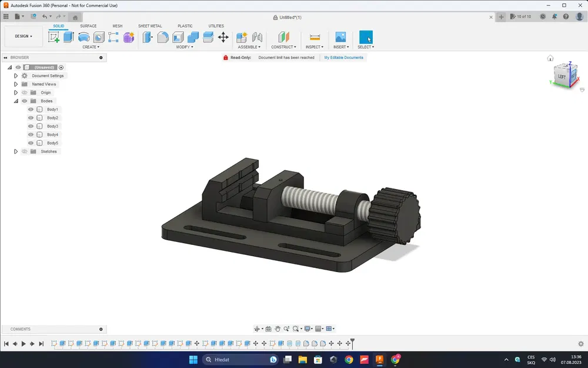The width and height of the screenshot is (588, 368).
Task: Open the DESIGN workspace button
Action: click(x=23, y=36)
